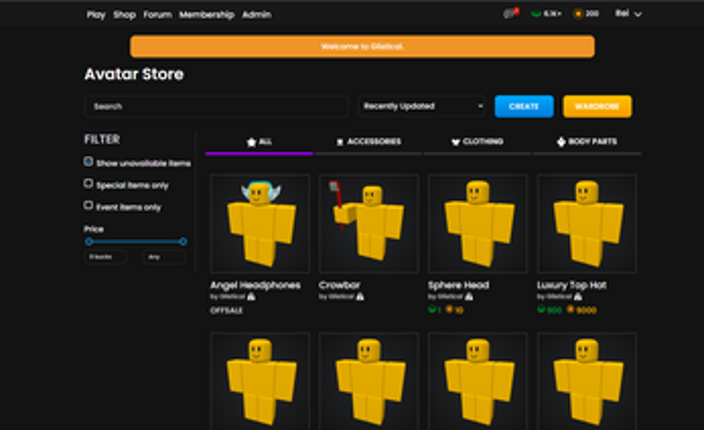Click the Accessories tab icon

(340, 142)
